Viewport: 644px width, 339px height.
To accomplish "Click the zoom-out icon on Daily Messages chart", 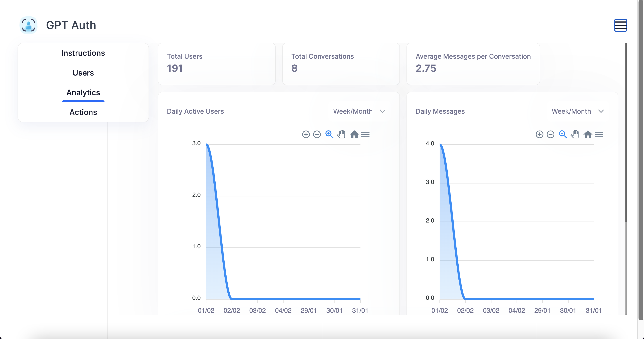I will coord(551,135).
